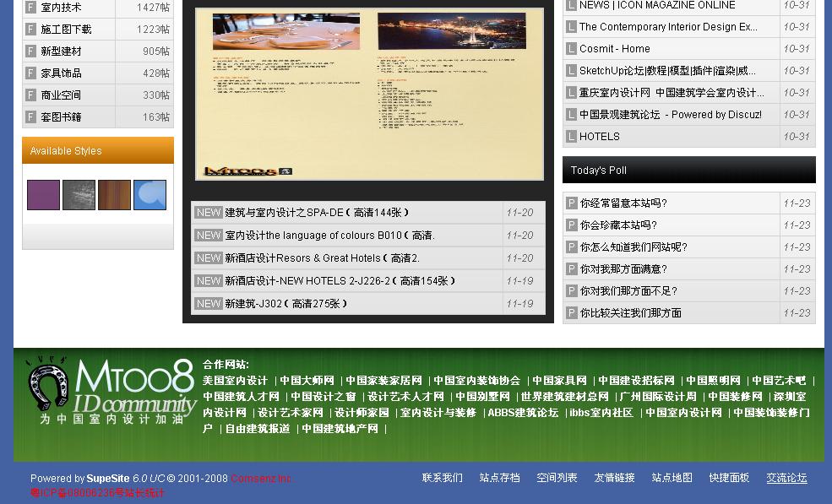Open The Contemporary Interior Design Ex... link
The width and height of the screenshot is (832, 504).
click(668, 26)
